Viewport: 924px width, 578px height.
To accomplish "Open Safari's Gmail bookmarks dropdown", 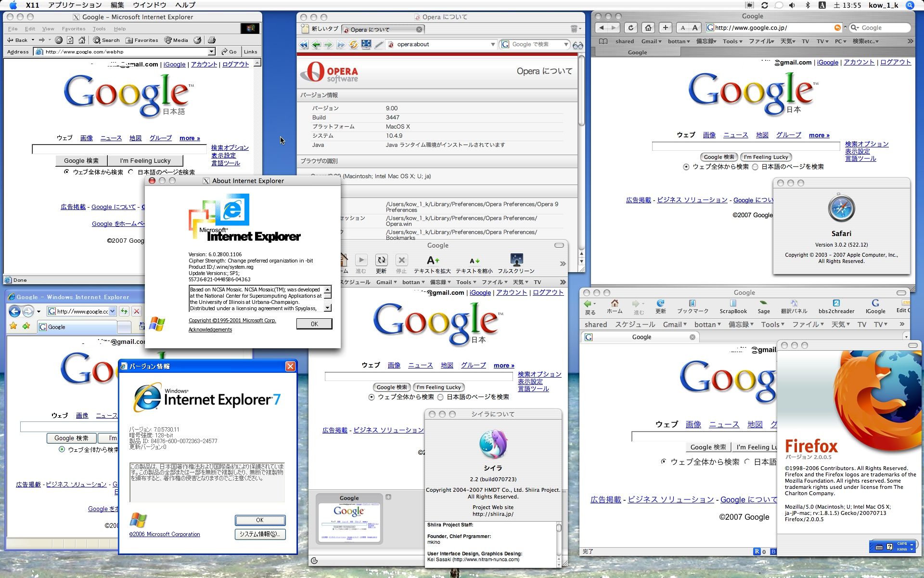I will click(x=651, y=41).
